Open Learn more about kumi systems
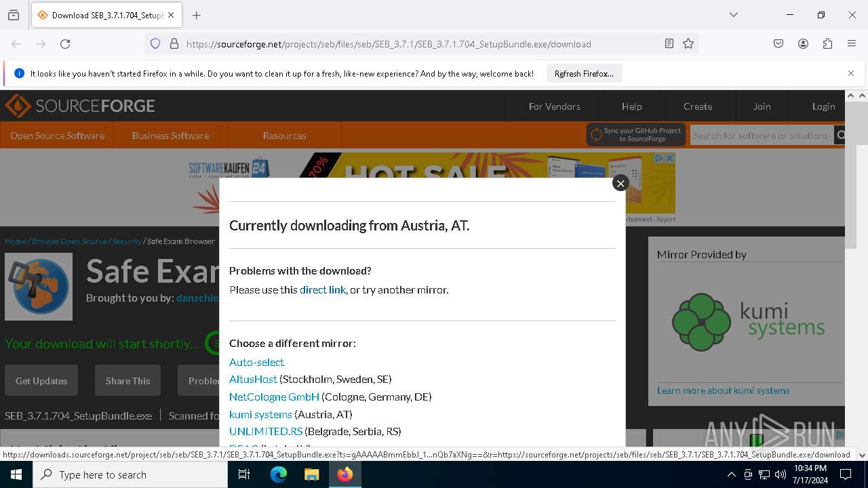The width and height of the screenshot is (868, 488). pyautogui.click(x=724, y=390)
